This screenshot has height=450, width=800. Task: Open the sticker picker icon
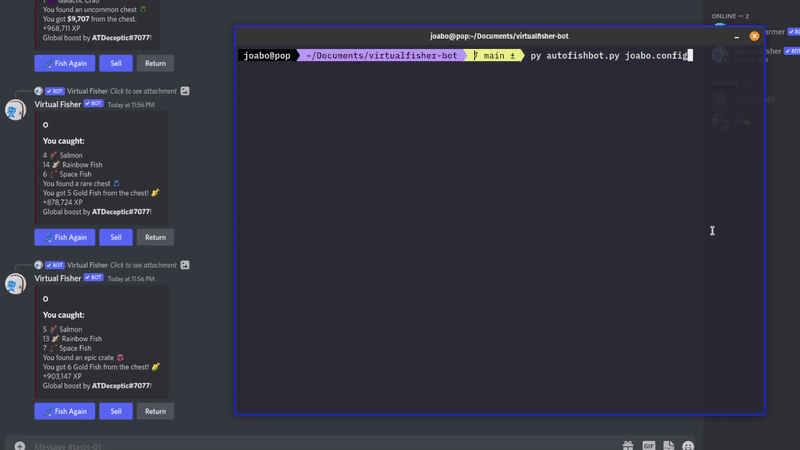pyautogui.click(x=668, y=446)
